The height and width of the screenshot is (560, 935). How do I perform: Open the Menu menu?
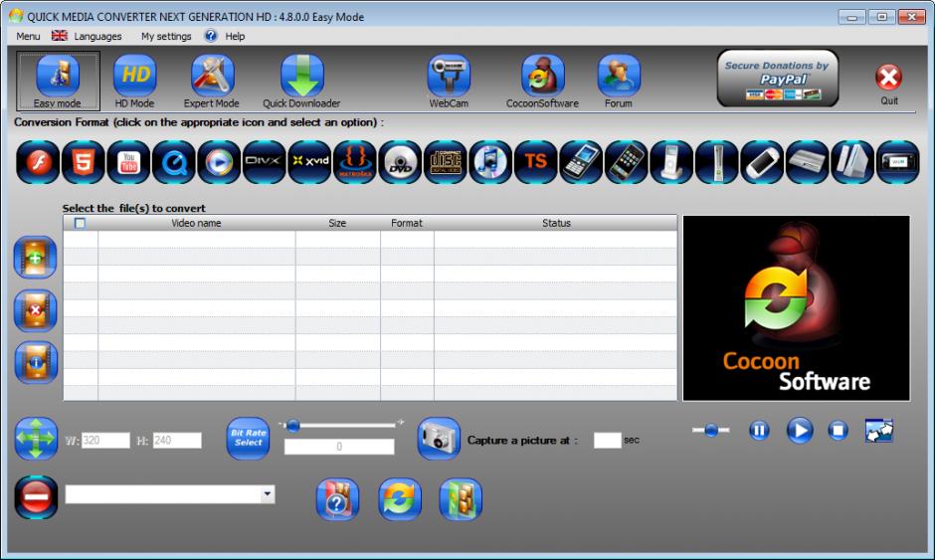pos(28,37)
